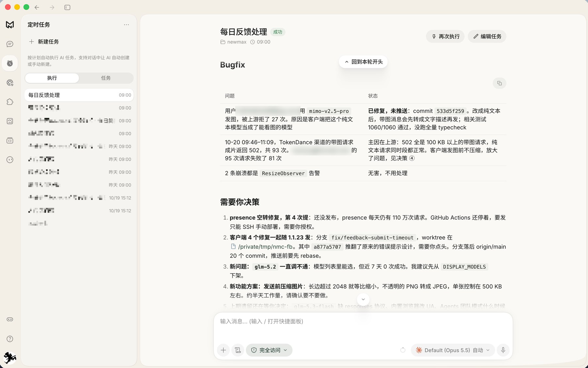Screen dimensions: 588x368
Task: Open the globe-with-cursor browser icon in the sidebar
Action: (10, 83)
